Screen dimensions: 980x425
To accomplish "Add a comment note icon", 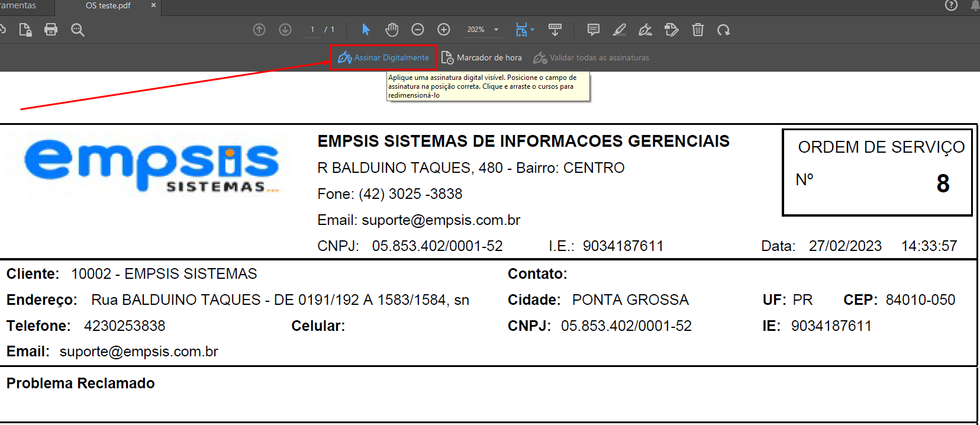I will (x=594, y=30).
